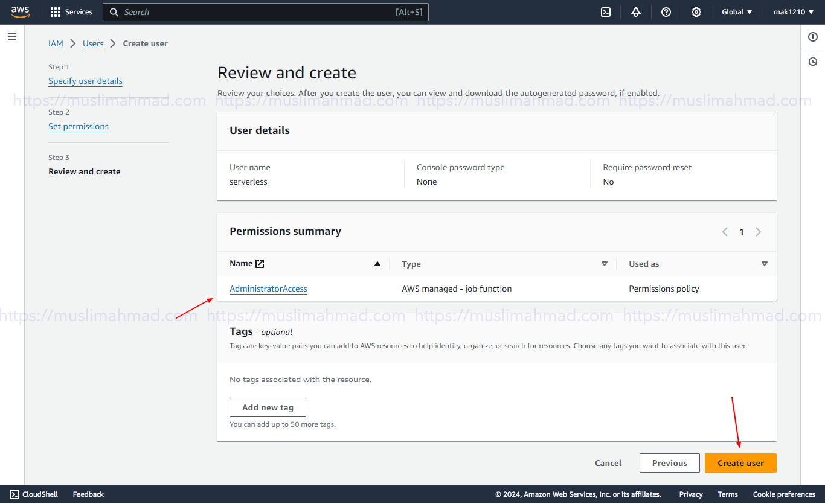
Task: Sort by the Used as column arrow
Action: pyautogui.click(x=765, y=264)
